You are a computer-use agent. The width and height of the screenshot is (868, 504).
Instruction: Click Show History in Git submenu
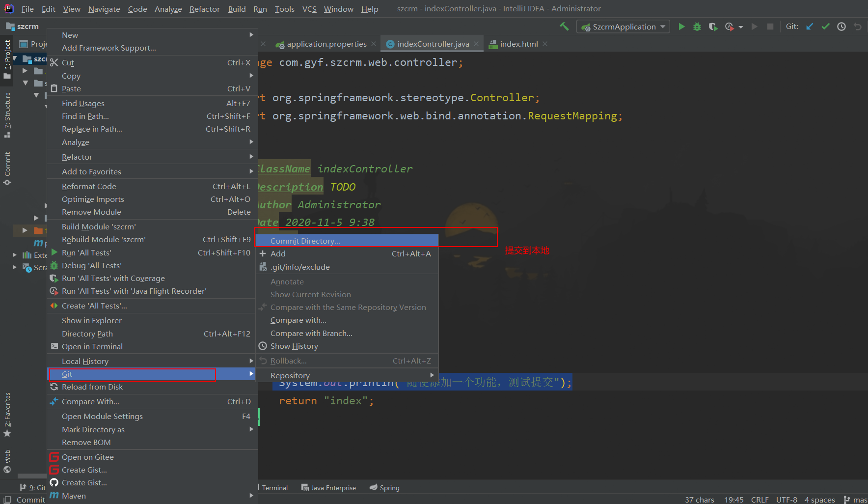347,346
